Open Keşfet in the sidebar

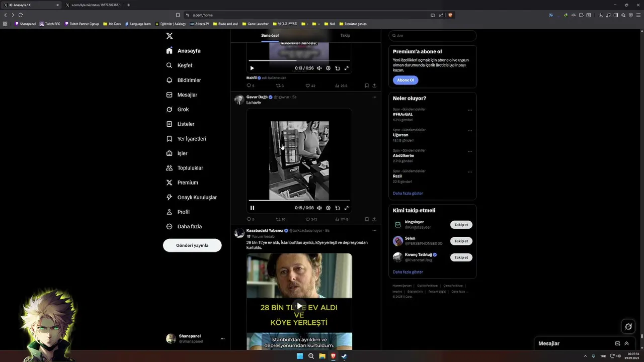coord(179,65)
